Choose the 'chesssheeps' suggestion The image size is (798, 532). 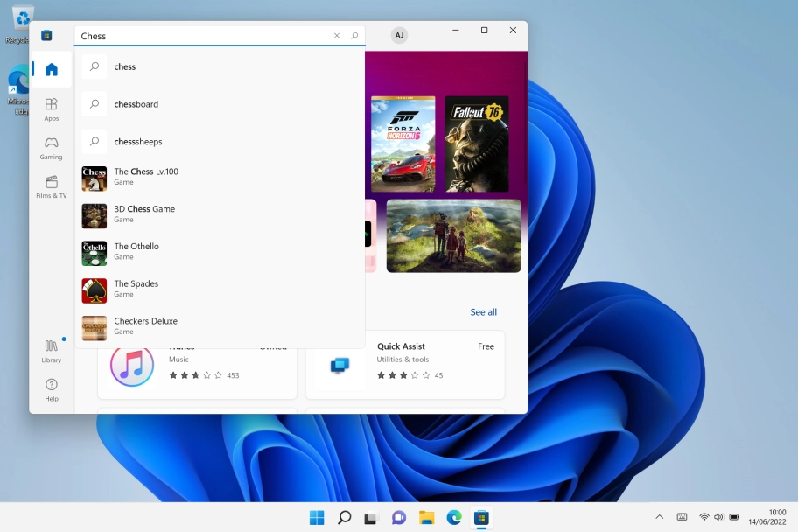138,142
